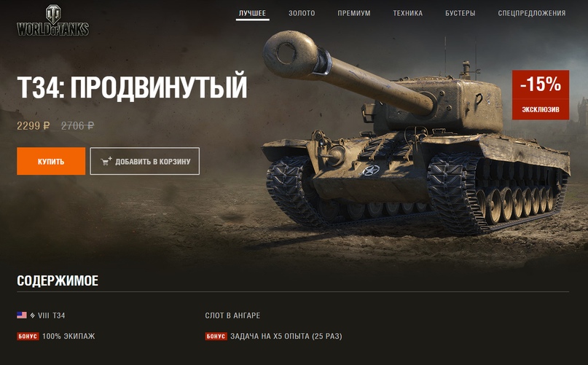Viewport: 588px width, 365px height.
Task: Click the 100% ЭКИПАЖ bonus text
Action: click(68, 336)
